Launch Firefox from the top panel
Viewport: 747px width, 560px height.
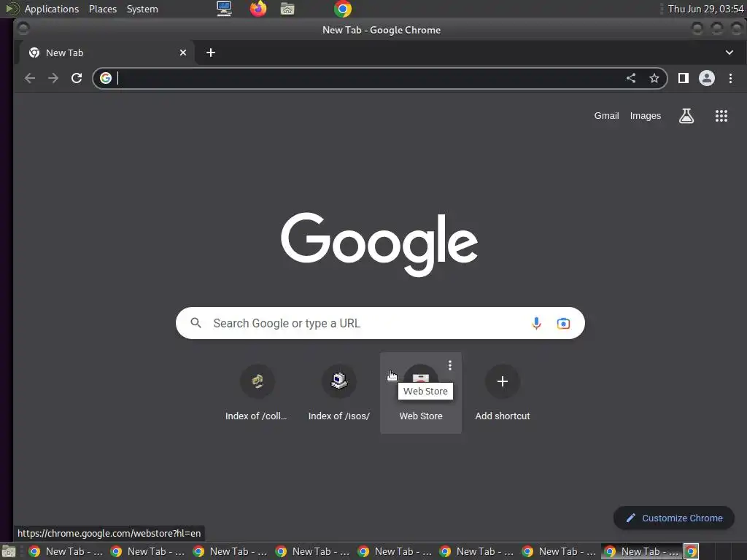pyautogui.click(x=258, y=9)
